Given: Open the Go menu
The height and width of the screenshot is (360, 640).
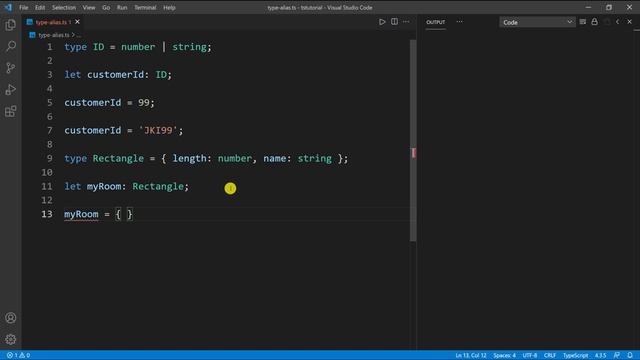Looking at the screenshot, I should 106,7.
